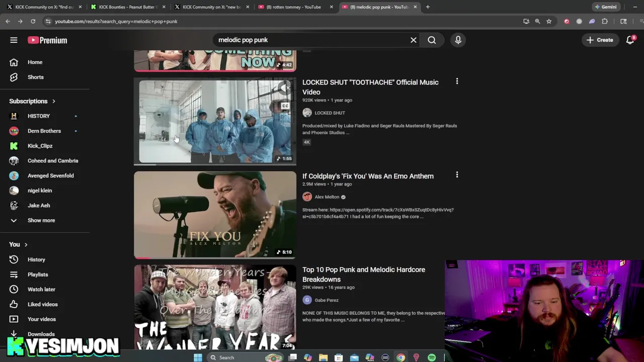Play the LOCKED SHUT TOOTHACHE thumbnail
Image resolution: width=644 pixels, height=362 pixels.
tap(215, 121)
